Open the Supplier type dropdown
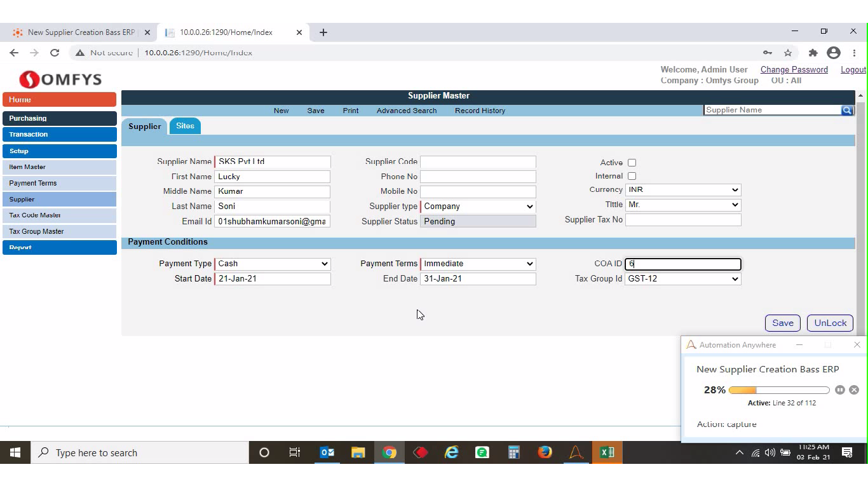Screen dimensions: 868x488 (x=478, y=207)
